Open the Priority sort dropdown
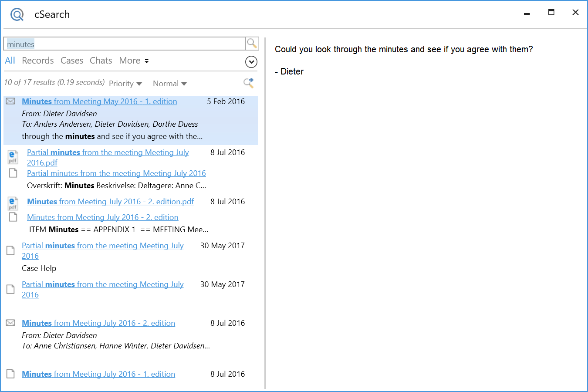The width and height of the screenshot is (588, 392). click(x=125, y=84)
